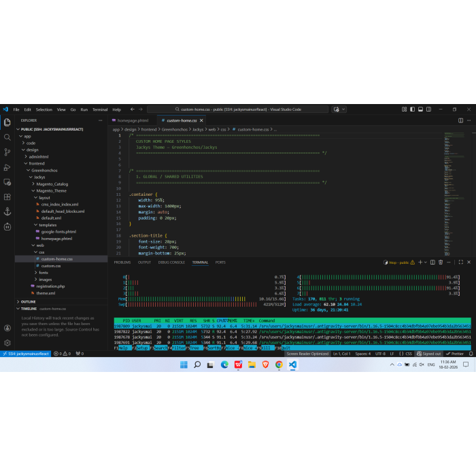Click the command center search box
The image size is (476, 476).
[x=238, y=109]
